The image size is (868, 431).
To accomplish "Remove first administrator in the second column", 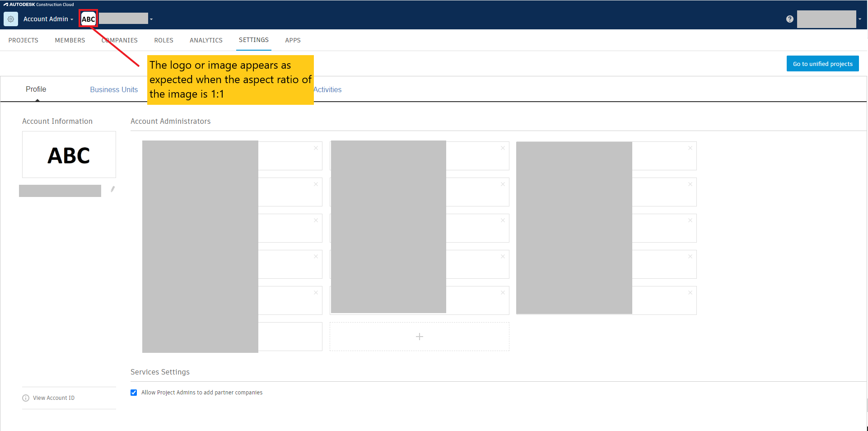I will pyautogui.click(x=503, y=148).
